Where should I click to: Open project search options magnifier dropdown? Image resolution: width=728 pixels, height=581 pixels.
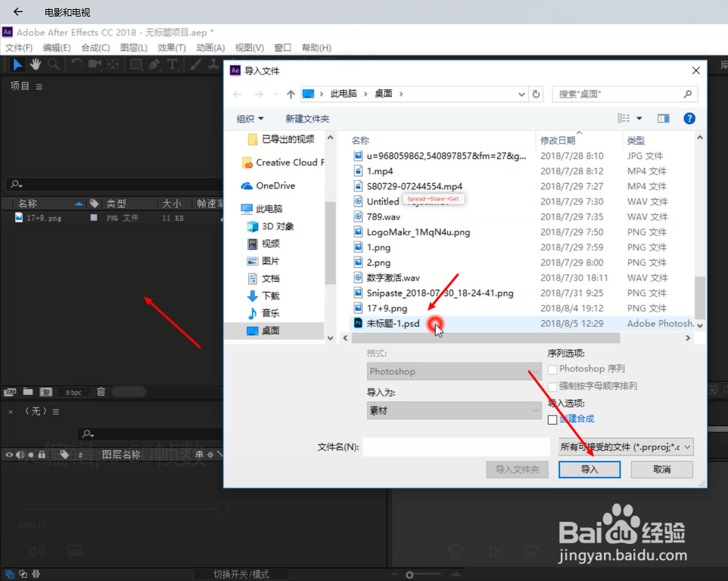point(17,185)
